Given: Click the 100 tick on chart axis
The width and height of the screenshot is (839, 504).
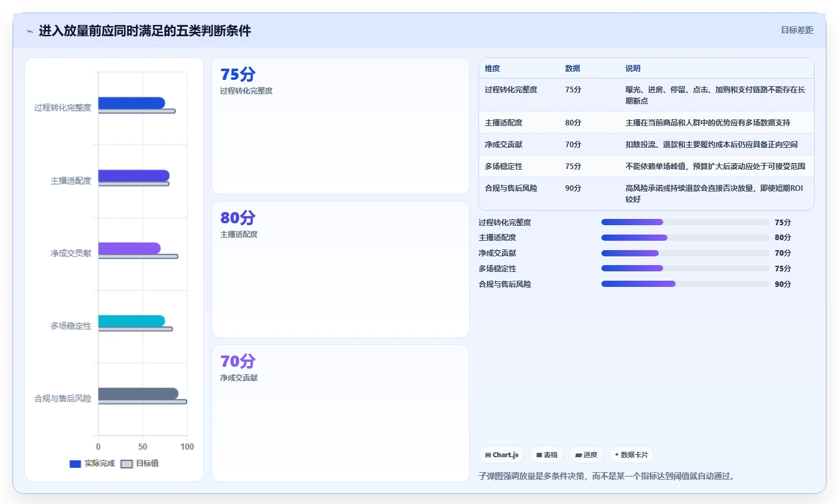Looking at the screenshot, I should 187,447.
